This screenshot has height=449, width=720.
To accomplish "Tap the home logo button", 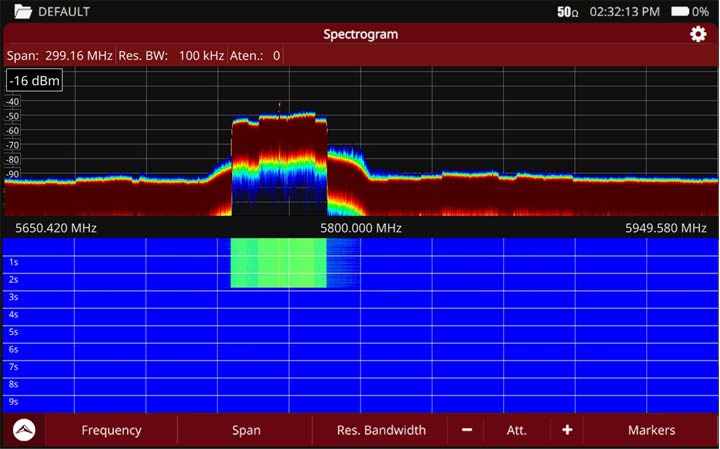I will coord(24,430).
